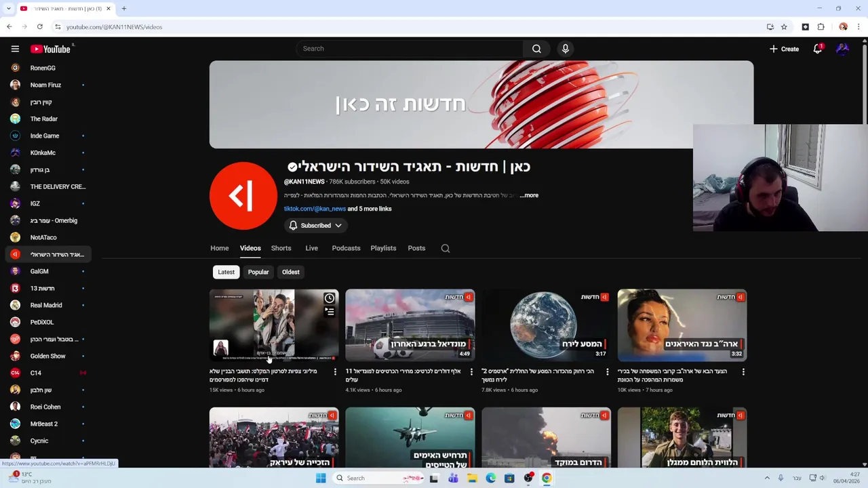Switch to the Playlists tab

tap(383, 248)
